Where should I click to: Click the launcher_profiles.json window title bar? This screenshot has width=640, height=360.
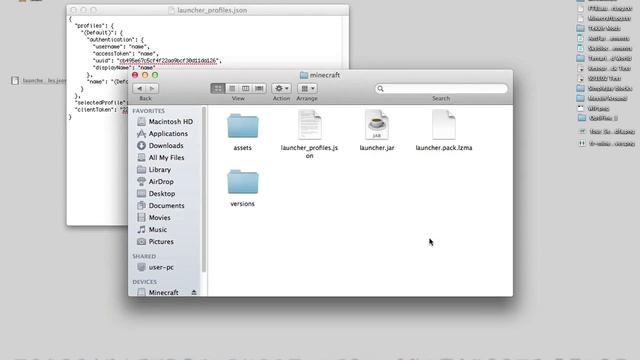click(x=208, y=10)
